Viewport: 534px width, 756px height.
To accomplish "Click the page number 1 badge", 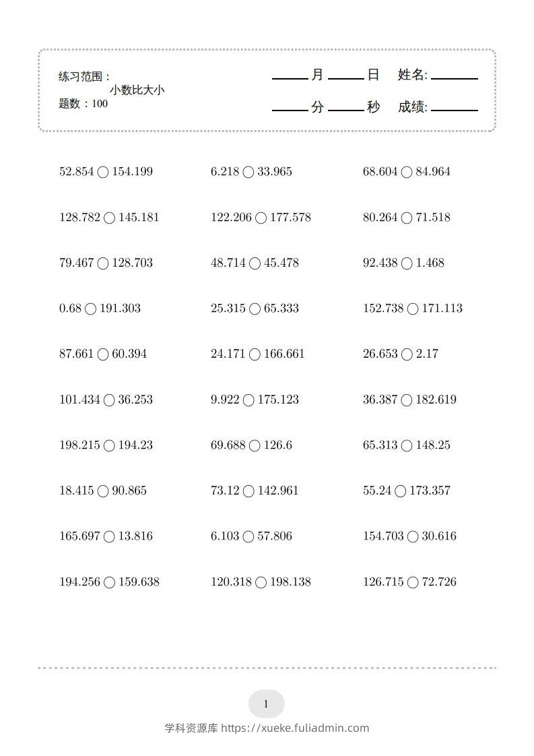I will click(266, 704).
